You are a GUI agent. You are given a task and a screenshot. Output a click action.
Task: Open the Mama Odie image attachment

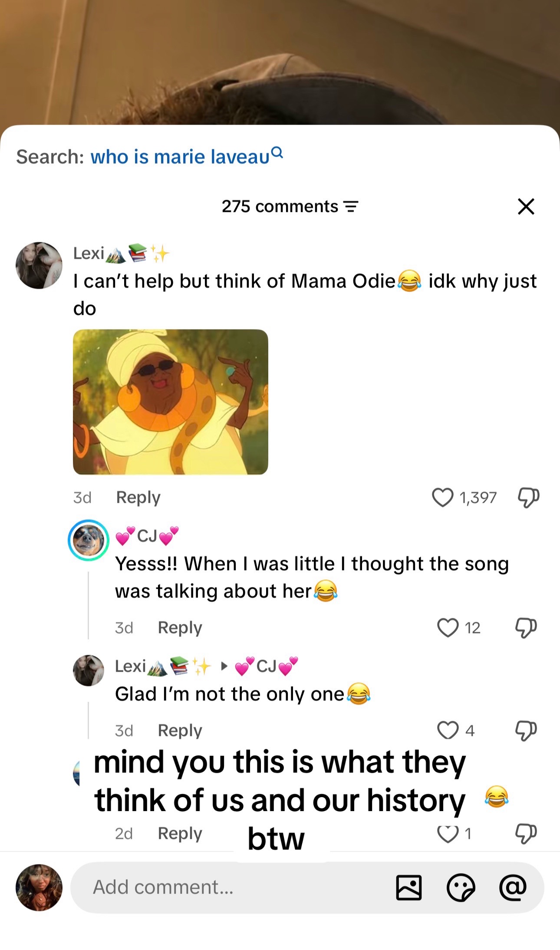171,402
